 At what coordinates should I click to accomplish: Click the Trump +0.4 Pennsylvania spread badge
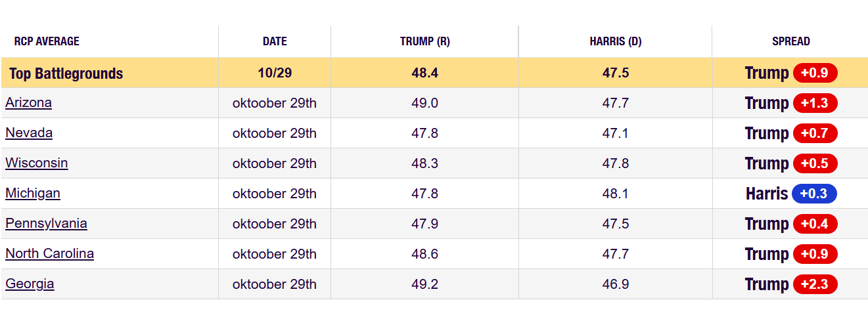click(815, 224)
